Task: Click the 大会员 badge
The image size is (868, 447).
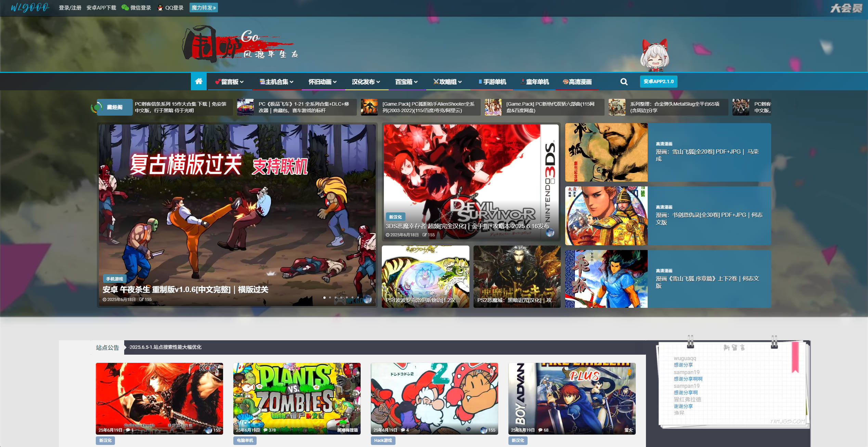Action: click(846, 8)
